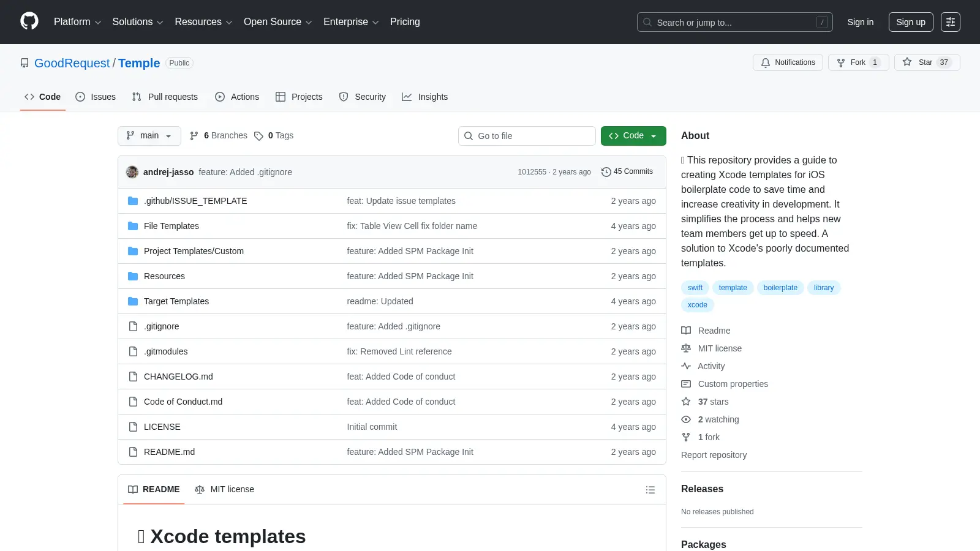Click the Code of Conduct.md file icon
Image resolution: width=980 pixels, height=551 pixels.
tap(133, 402)
